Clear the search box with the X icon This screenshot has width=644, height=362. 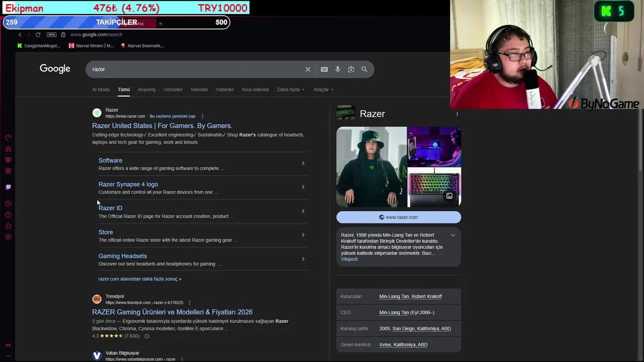coord(308,69)
